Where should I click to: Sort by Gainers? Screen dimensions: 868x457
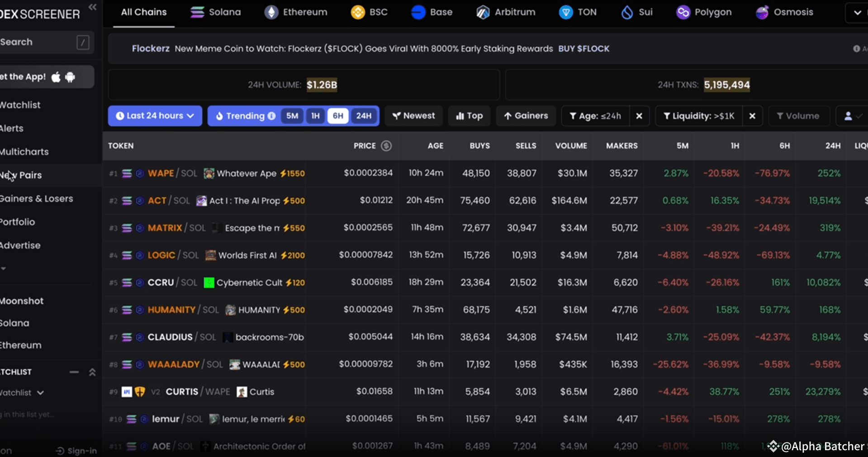tap(526, 116)
